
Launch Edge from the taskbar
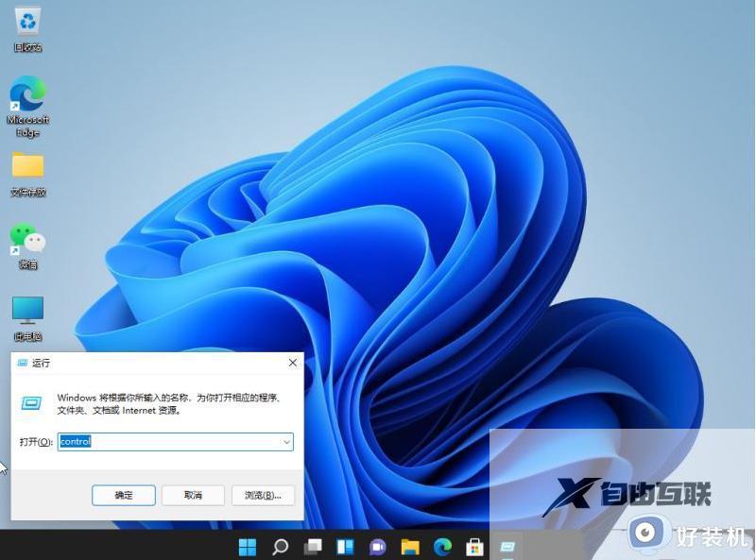[x=442, y=546]
